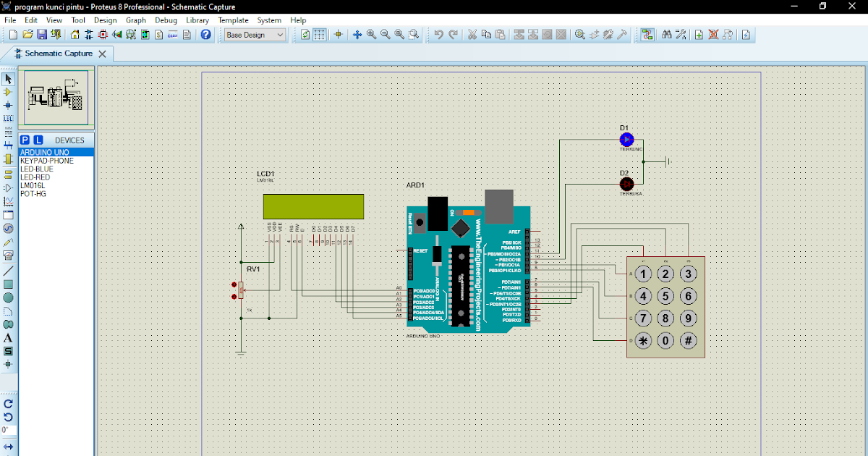Select the 2D graphics Text tool
Screen dimensions: 868x456
pyautogui.click(x=8, y=339)
